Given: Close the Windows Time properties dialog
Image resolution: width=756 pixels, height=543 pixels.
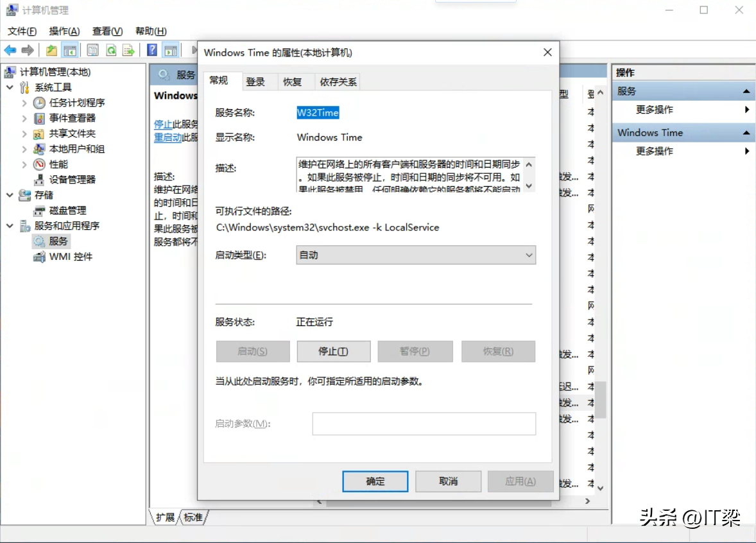Looking at the screenshot, I should 547,52.
